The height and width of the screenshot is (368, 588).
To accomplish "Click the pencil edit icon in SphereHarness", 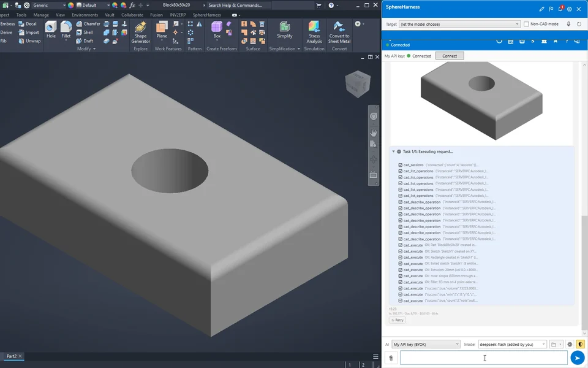I will tap(541, 9).
